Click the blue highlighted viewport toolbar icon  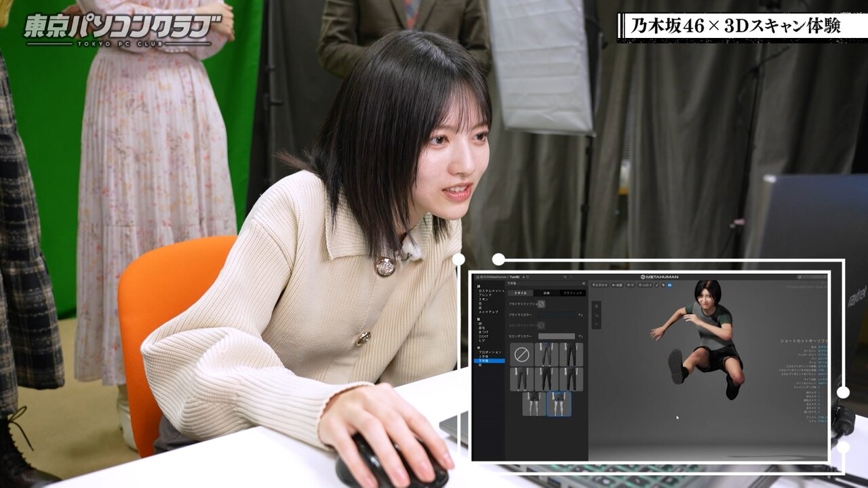[x=670, y=285]
